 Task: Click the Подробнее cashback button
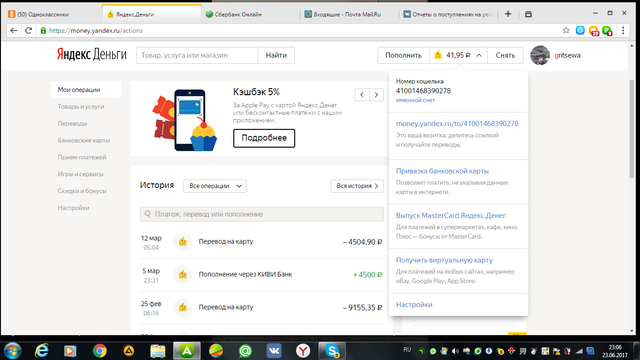click(264, 138)
